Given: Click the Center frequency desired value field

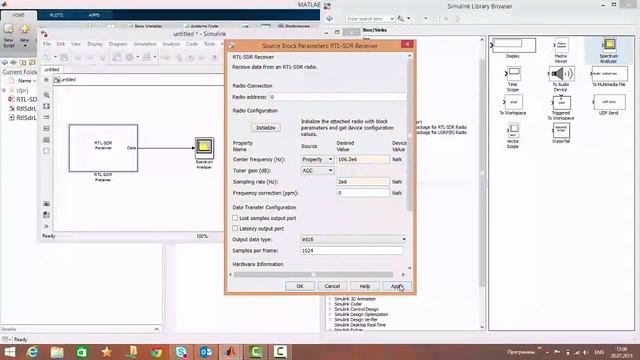Looking at the screenshot, I should point(363,159).
